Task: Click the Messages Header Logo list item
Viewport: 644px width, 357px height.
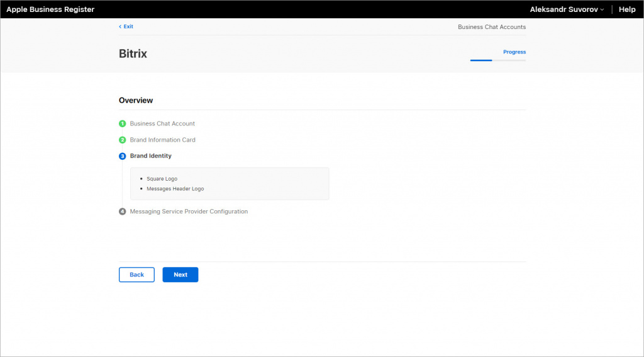Action: pos(175,189)
